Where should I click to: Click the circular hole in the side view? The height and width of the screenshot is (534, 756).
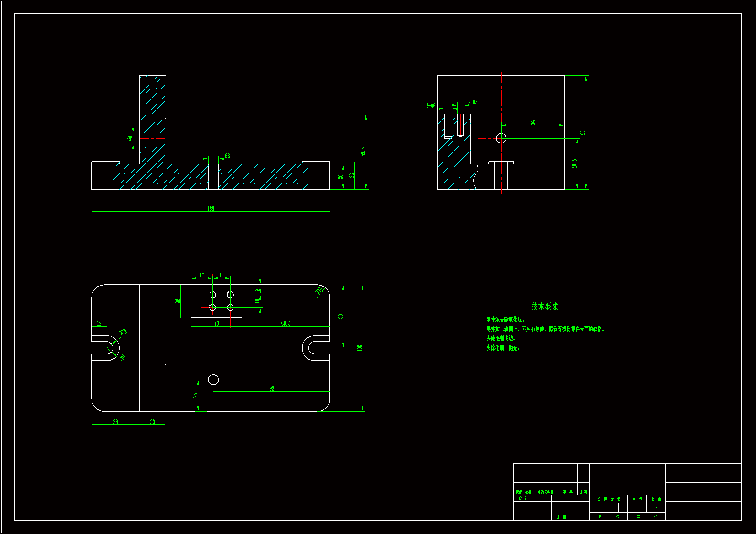501,138
